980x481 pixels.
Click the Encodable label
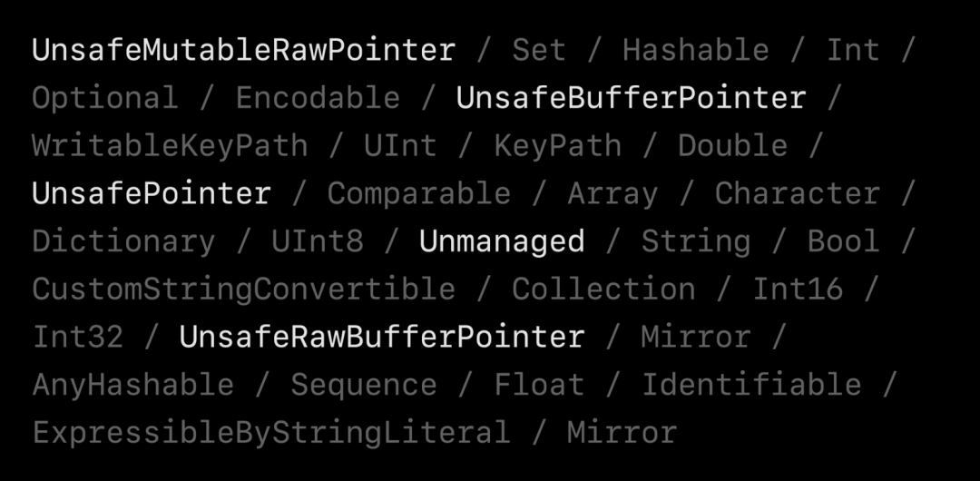[x=318, y=98]
